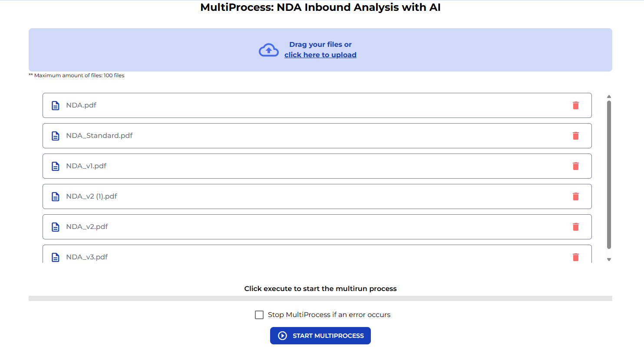Click the document icon beside NDA.pdf

(55, 105)
